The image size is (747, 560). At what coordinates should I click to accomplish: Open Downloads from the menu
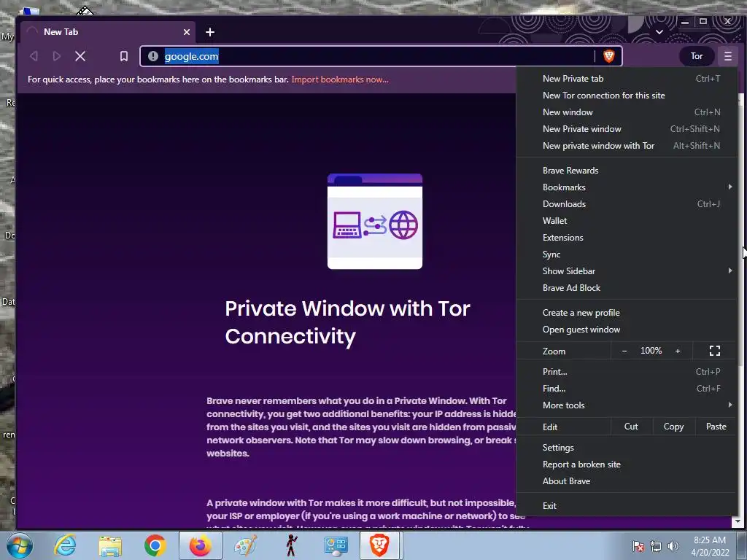[627, 204]
